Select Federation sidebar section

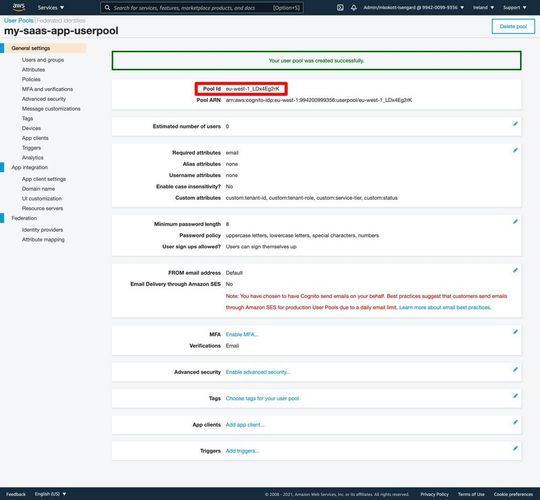click(x=24, y=218)
